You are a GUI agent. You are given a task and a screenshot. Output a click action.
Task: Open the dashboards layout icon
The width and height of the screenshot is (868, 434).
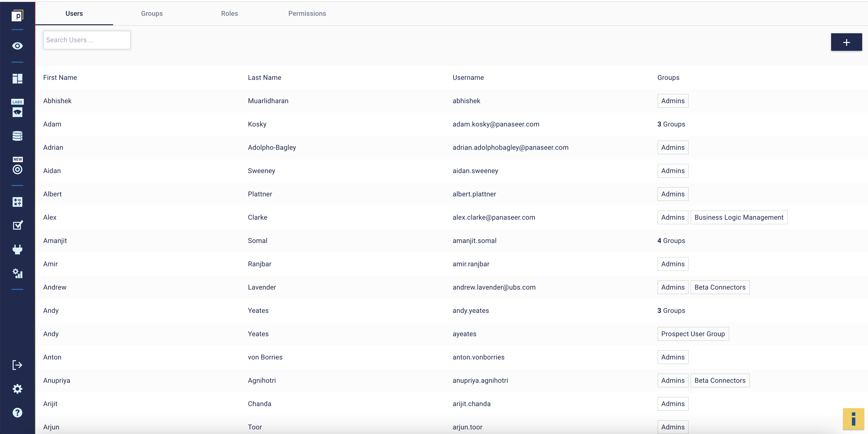tap(17, 78)
